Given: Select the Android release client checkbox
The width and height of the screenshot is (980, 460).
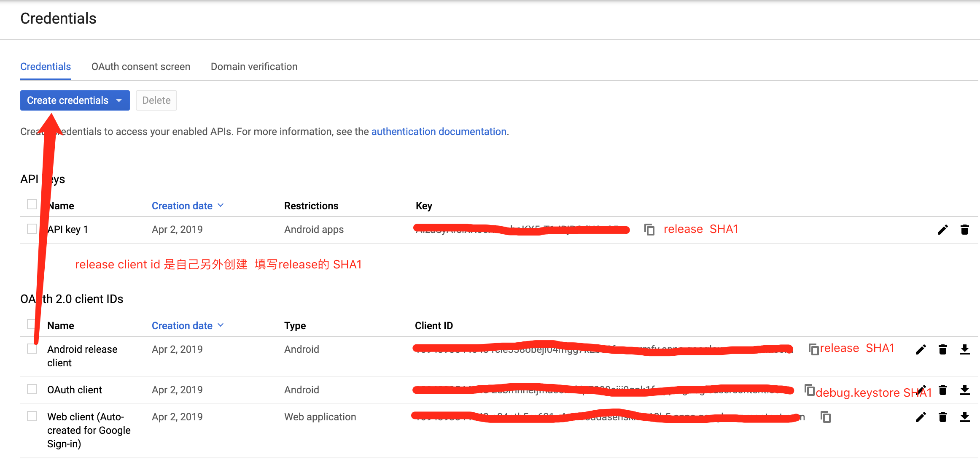Looking at the screenshot, I should pyautogui.click(x=32, y=349).
